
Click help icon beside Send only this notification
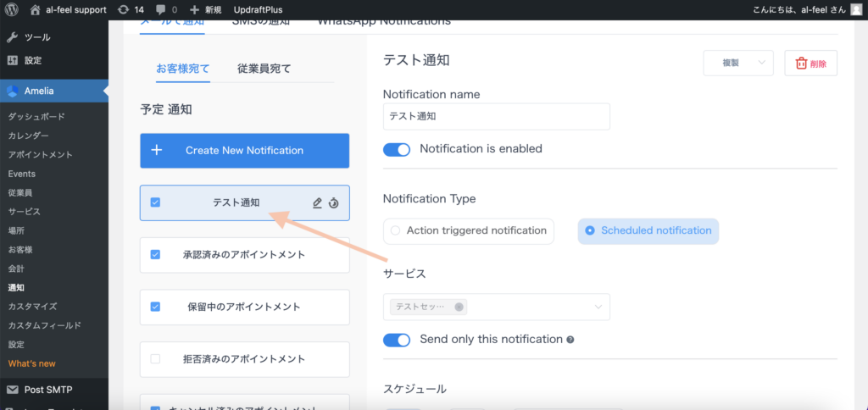pos(570,340)
